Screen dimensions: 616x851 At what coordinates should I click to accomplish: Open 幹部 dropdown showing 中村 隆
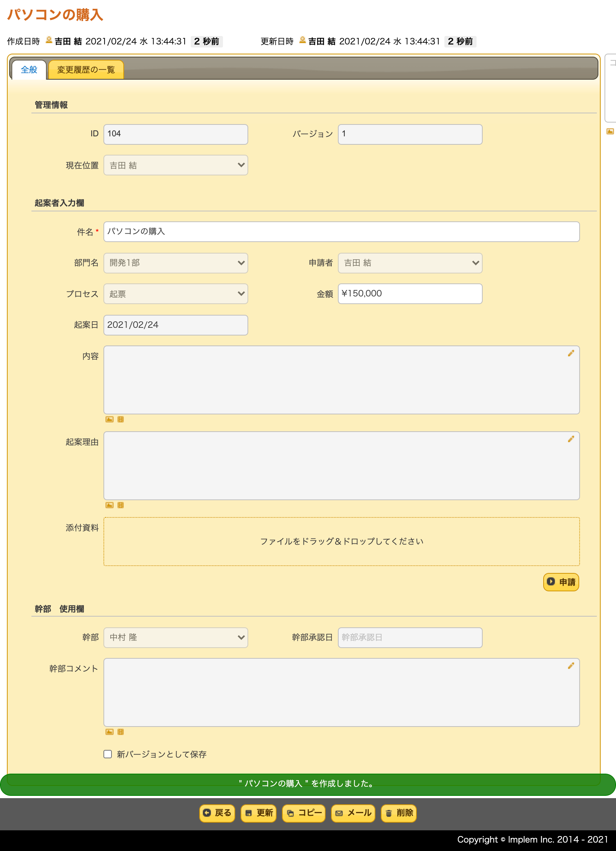tap(176, 638)
